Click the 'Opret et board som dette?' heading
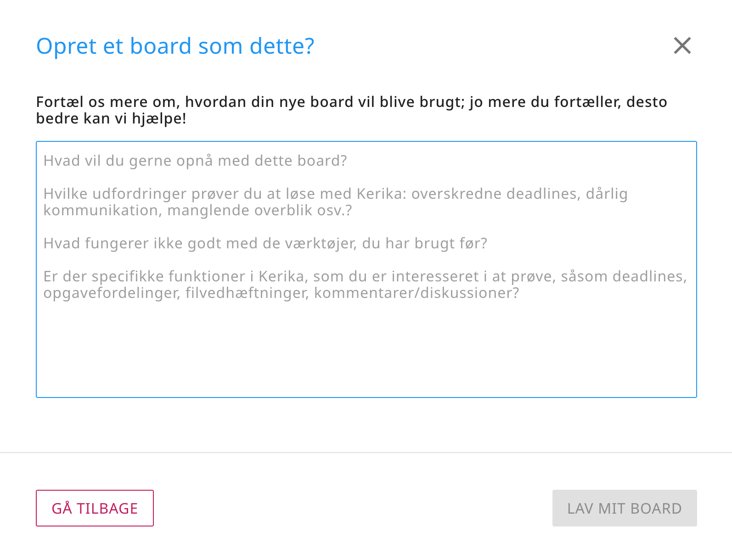 (x=175, y=46)
